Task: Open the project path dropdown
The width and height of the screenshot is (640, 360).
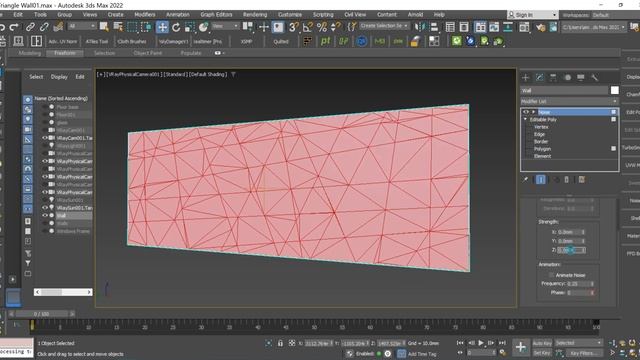Action: (x=594, y=27)
